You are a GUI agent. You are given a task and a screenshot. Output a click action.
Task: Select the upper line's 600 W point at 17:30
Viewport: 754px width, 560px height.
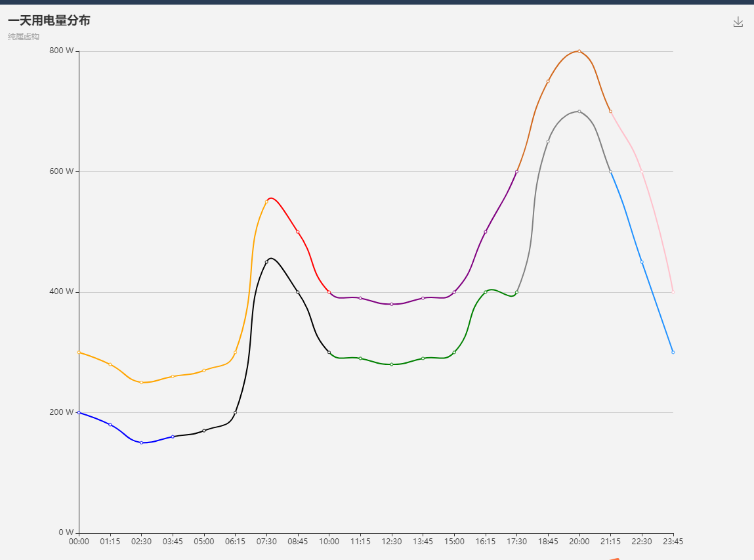[x=516, y=171]
